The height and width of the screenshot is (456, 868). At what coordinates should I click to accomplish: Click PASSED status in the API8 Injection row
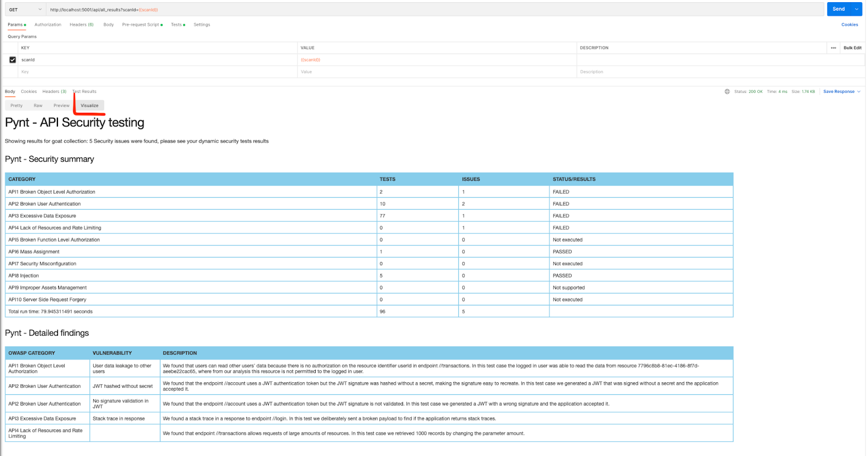pos(562,275)
